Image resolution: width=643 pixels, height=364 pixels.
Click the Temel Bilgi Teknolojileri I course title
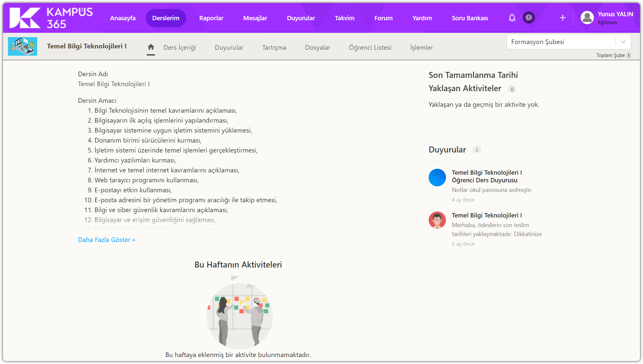tap(87, 46)
